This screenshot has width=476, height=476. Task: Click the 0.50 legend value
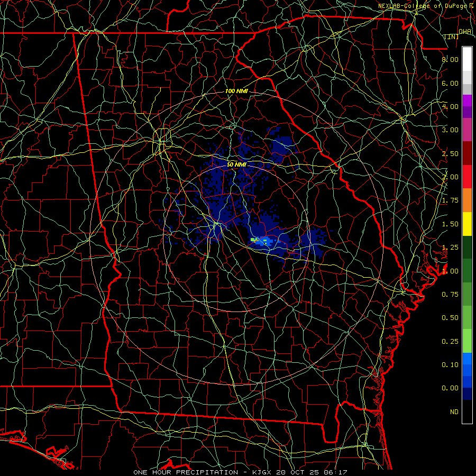pos(450,318)
